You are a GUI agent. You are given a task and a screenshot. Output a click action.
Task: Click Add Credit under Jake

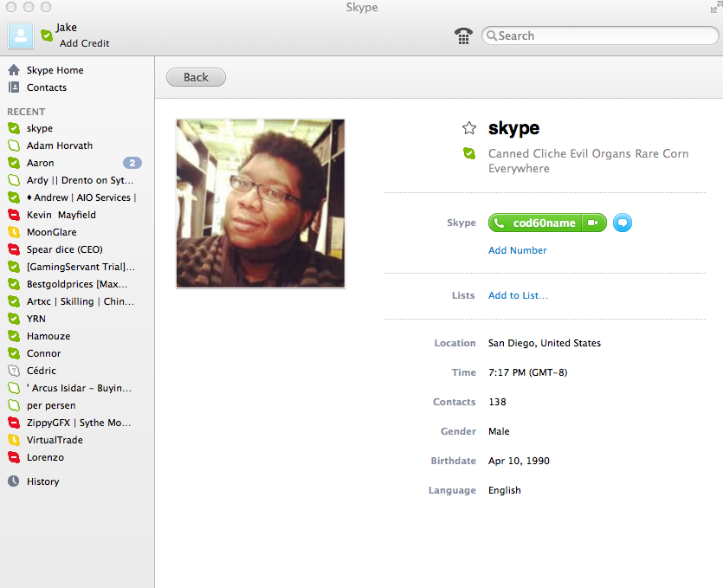(84, 43)
